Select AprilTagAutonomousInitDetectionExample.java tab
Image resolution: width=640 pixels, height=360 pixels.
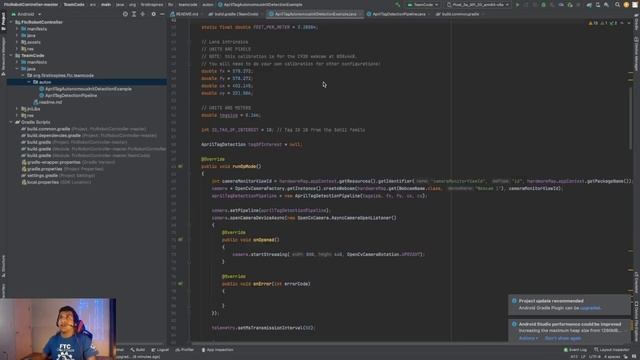[315, 14]
